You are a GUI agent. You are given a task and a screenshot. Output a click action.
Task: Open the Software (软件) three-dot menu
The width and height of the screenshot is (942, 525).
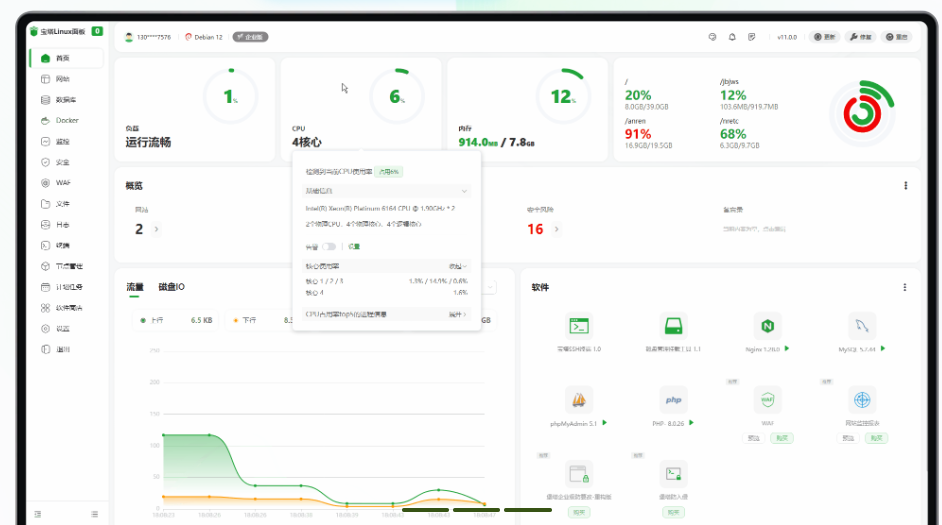pyautogui.click(x=905, y=287)
